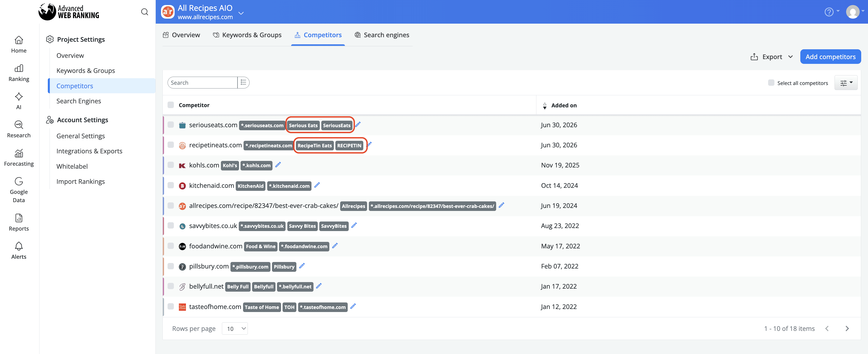Image resolution: width=868 pixels, height=354 pixels.
Task: Open the help question mark icon
Action: [829, 12]
